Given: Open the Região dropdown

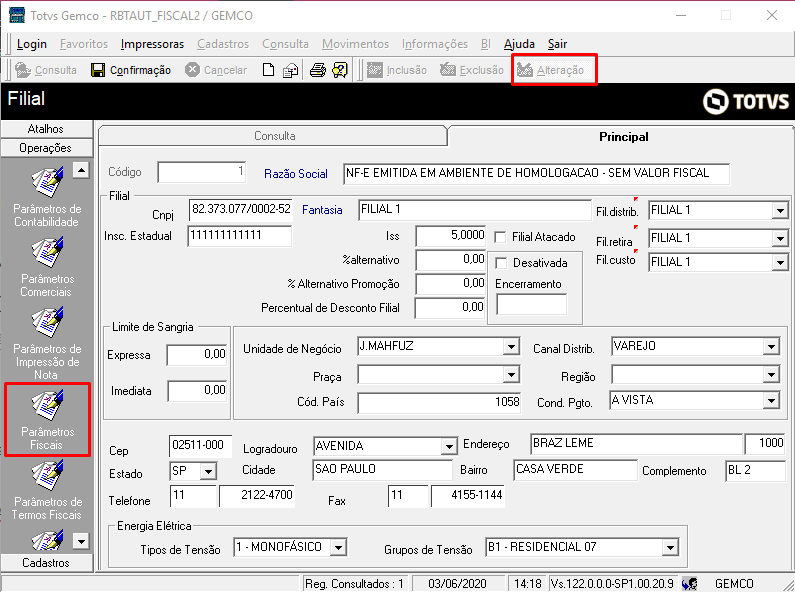Looking at the screenshot, I should coord(771,375).
